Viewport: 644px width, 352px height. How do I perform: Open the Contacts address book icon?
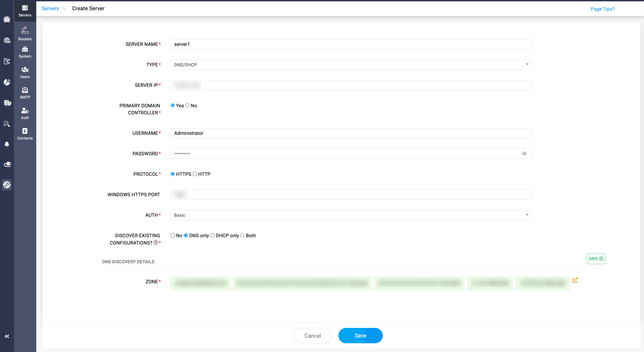(x=25, y=134)
